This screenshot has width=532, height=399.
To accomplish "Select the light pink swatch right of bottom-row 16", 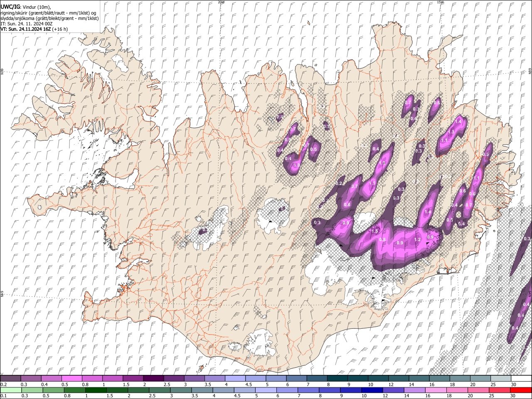I will tap(435, 390).
